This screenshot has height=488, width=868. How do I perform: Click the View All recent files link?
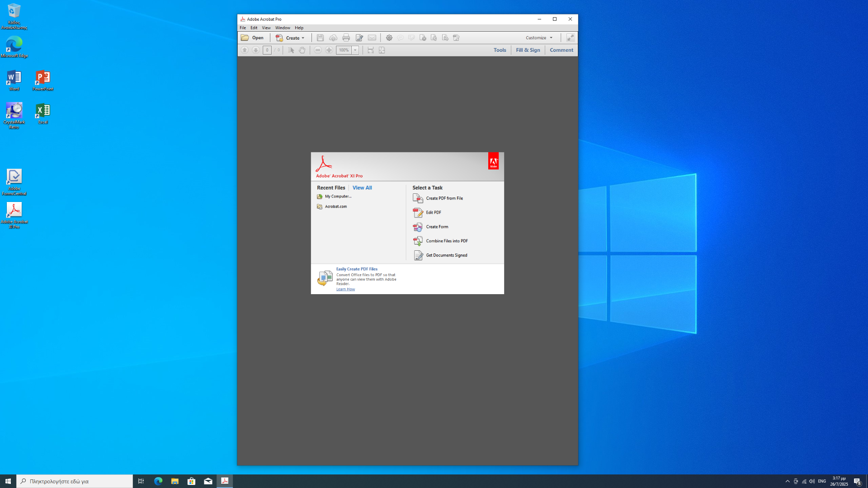[362, 188]
